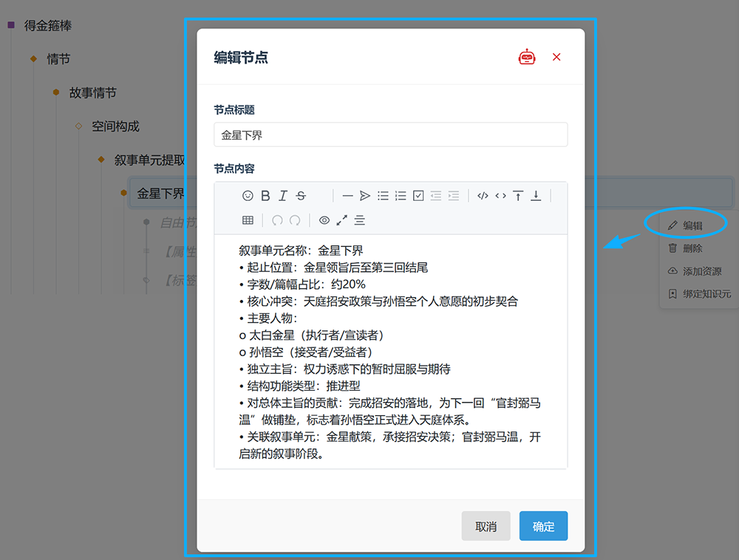Click into the 节点内容 text area

tap(391, 352)
